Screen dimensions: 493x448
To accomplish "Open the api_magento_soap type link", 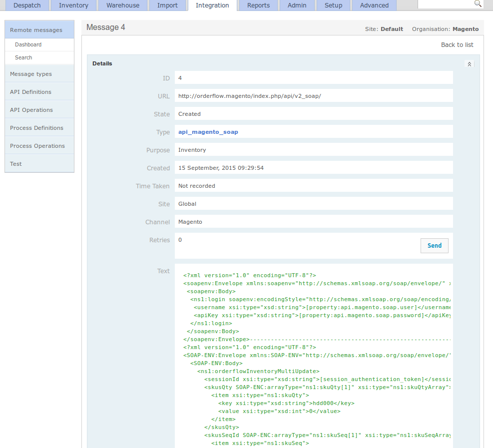I will pos(208,132).
